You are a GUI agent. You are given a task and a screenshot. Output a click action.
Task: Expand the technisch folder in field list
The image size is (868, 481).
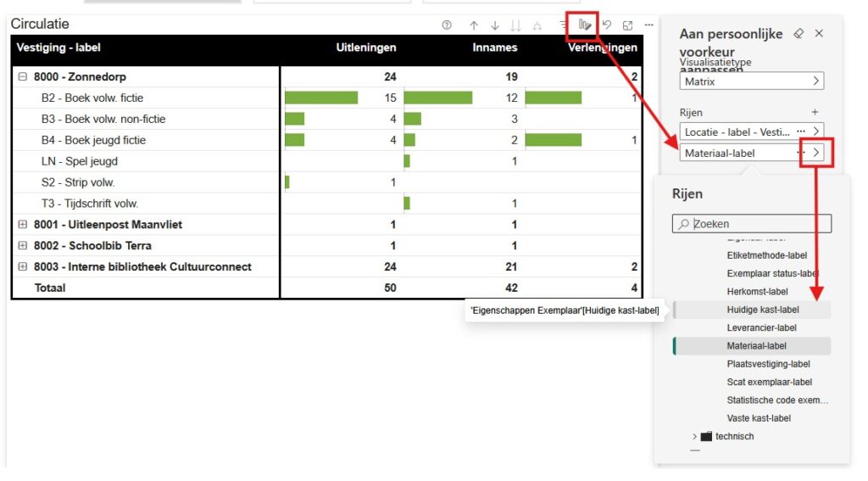point(696,437)
